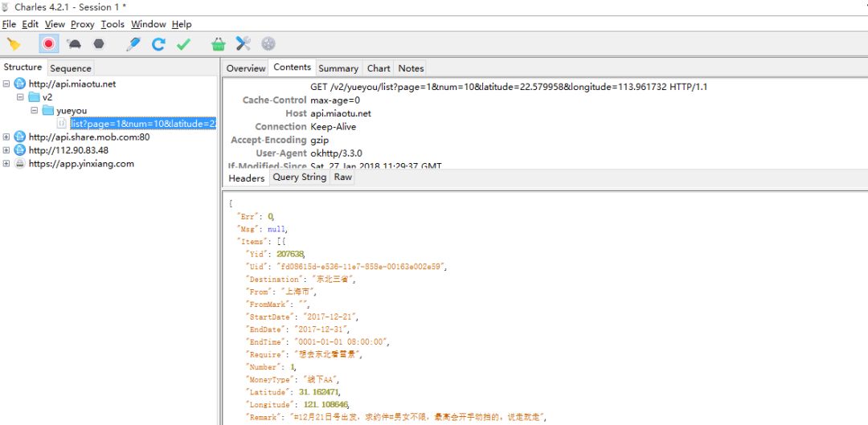Expand the http://api.share.mob.com:80 node
This screenshot has height=425, width=868.
[6, 137]
